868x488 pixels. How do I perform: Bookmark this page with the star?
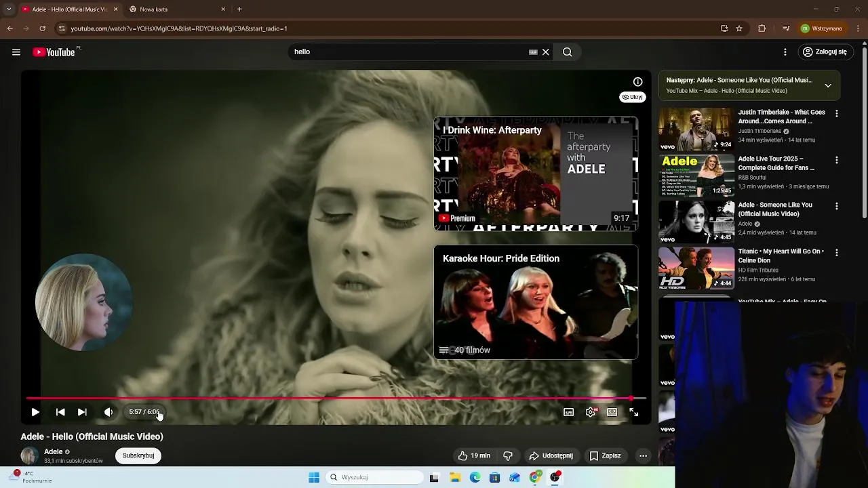tap(739, 28)
